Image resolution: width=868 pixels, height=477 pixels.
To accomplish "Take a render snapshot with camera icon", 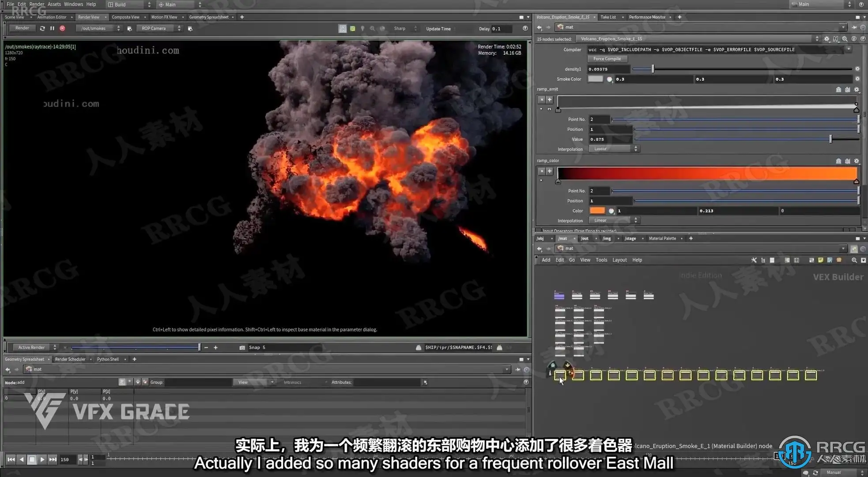I will coord(242,348).
